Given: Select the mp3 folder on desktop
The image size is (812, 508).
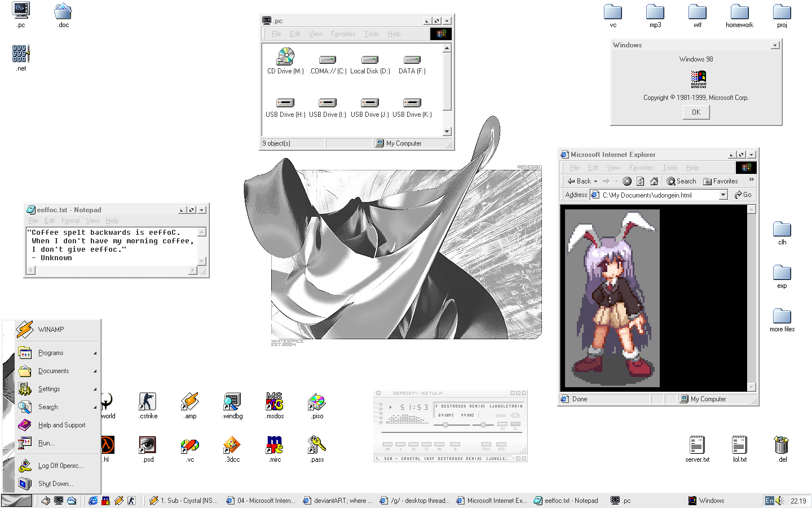Looking at the screenshot, I should click(x=655, y=16).
